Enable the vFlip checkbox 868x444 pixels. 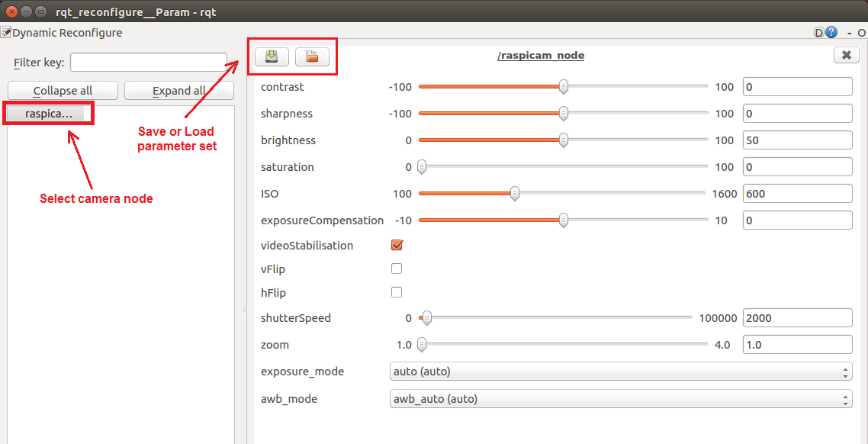[x=397, y=269]
